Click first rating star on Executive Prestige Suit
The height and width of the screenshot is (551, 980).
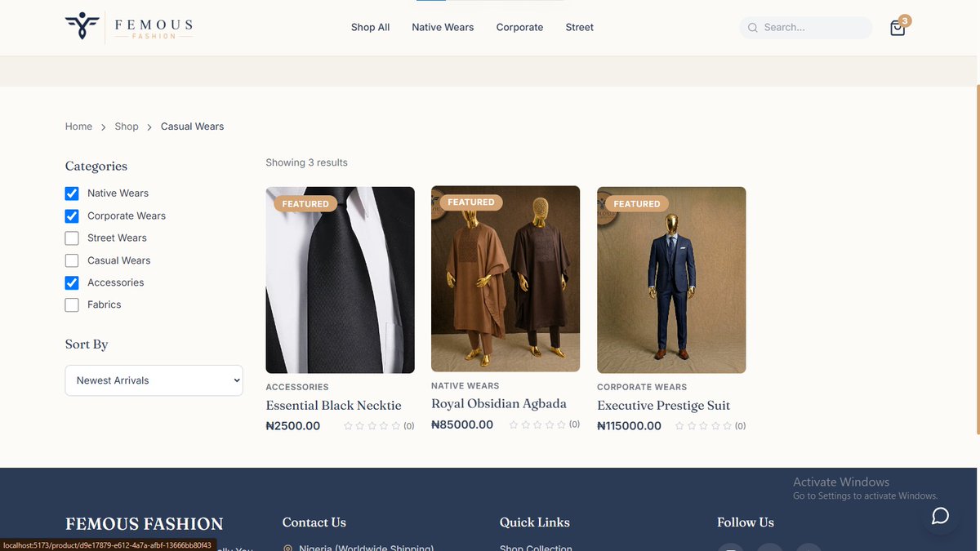point(680,426)
